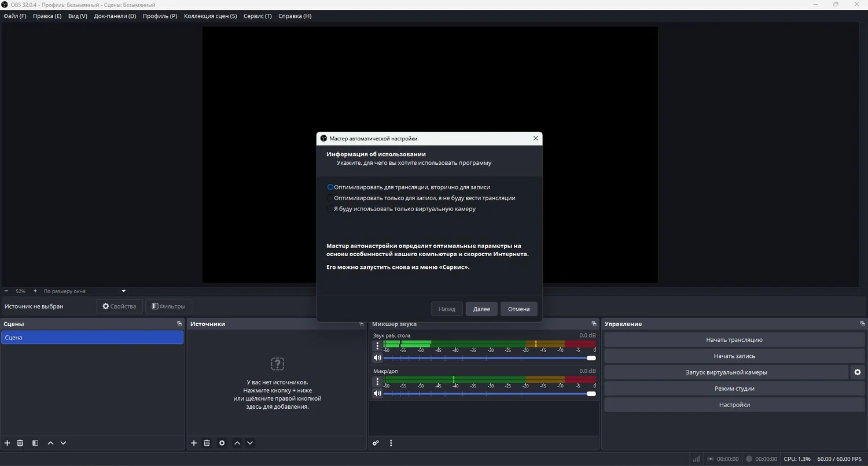Click Запуск виртуальной камеры button
Viewport: 868px width, 466px height.
[726, 372]
